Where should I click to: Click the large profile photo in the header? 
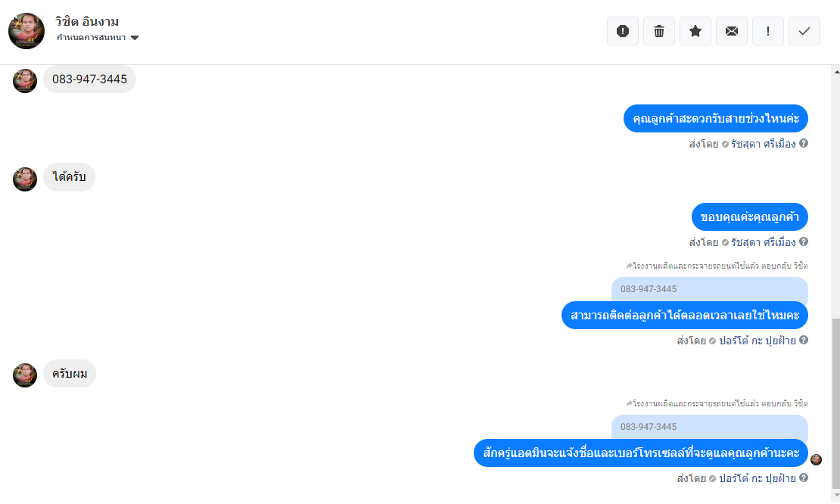(26, 31)
